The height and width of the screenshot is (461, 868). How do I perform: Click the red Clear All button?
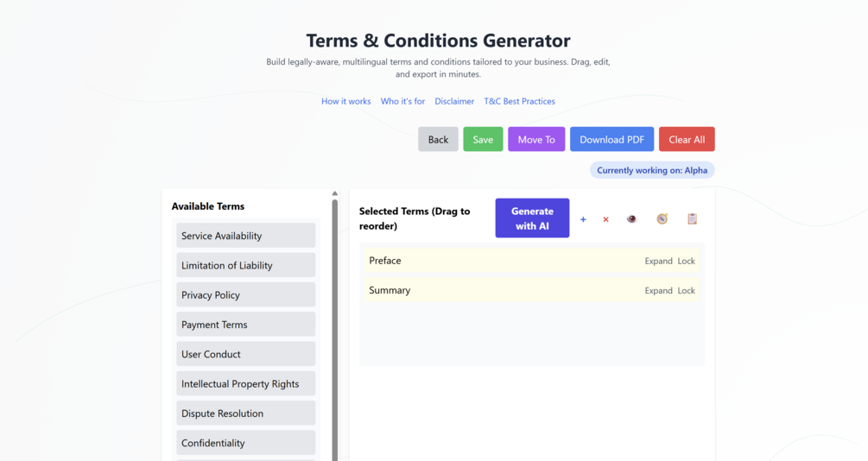coord(687,139)
